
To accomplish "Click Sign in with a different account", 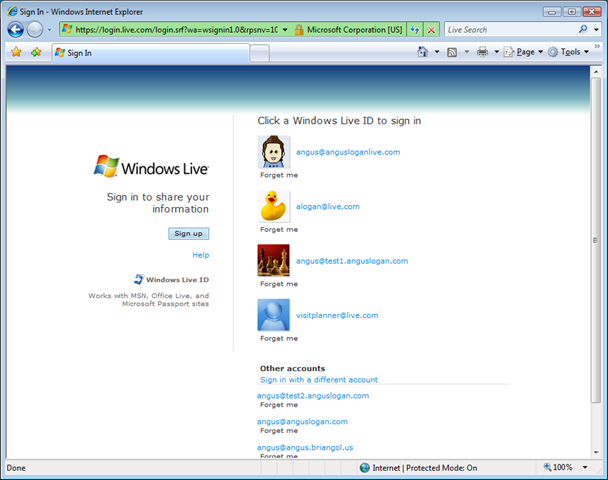I will coord(319,380).
